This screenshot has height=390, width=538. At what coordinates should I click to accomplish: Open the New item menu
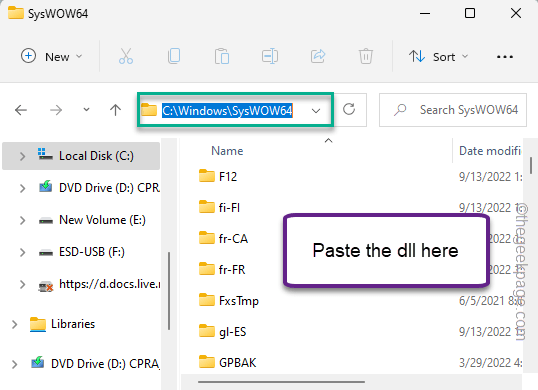[x=52, y=56]
